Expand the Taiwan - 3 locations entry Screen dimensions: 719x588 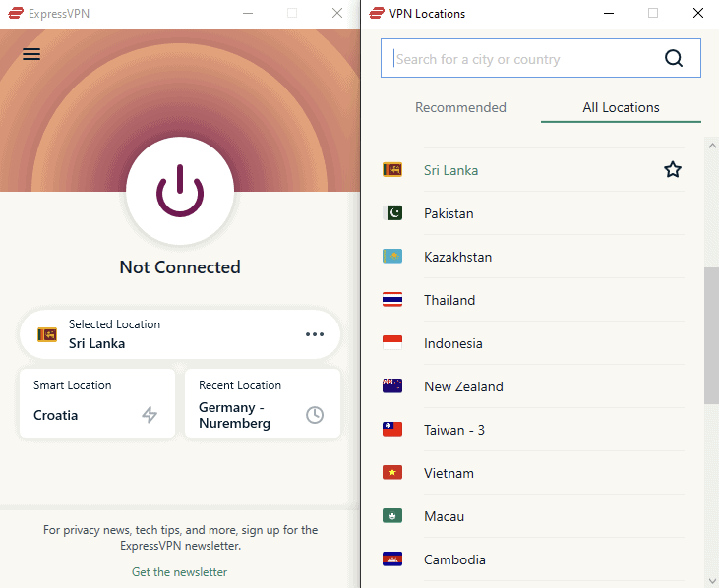click(454, 430)
